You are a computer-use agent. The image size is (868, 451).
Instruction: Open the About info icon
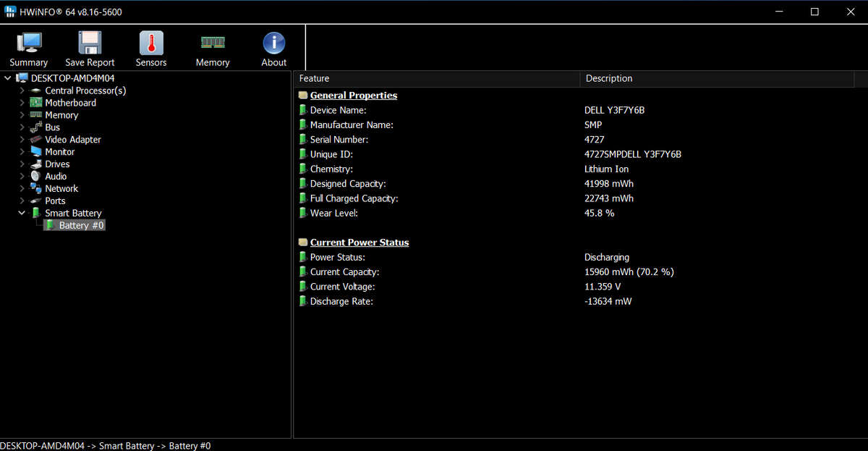point(273,43)
